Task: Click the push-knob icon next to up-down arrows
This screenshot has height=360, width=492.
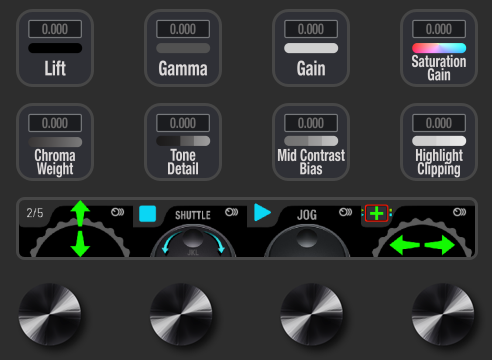Action: [x=117, y=212]
